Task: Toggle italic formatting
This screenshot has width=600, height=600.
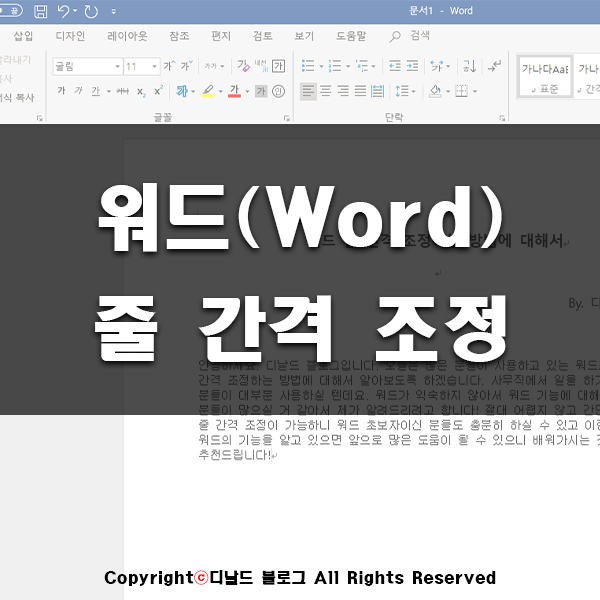Action: click(x=78, y=91)
